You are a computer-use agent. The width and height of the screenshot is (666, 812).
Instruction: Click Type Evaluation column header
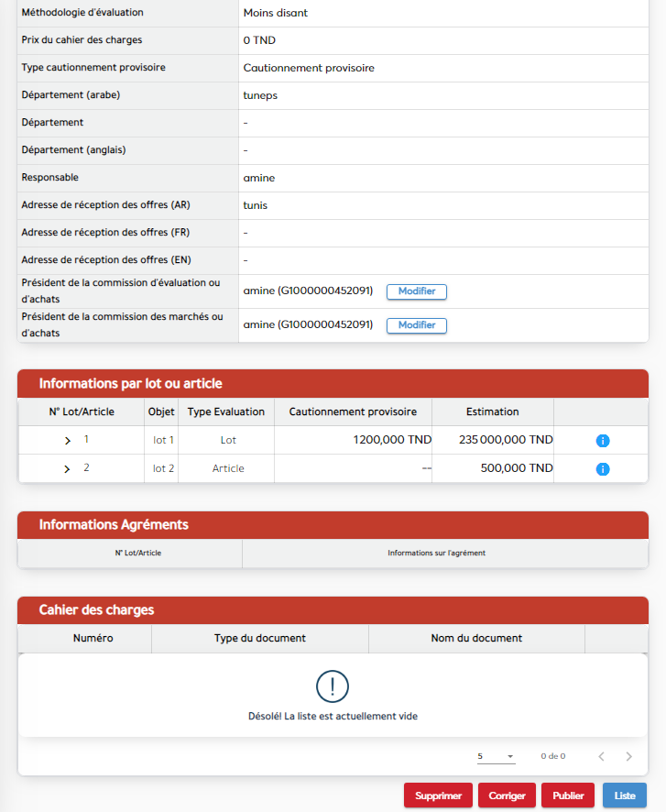226,412
